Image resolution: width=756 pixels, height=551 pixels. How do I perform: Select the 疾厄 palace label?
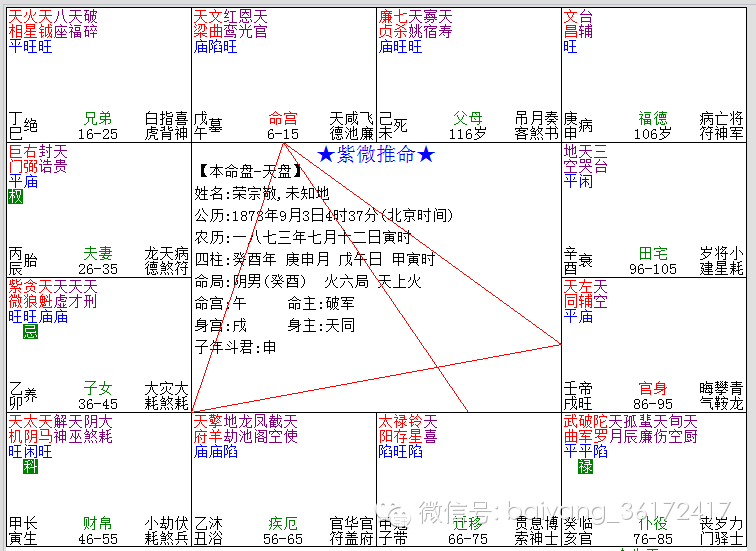coord(283,523)
